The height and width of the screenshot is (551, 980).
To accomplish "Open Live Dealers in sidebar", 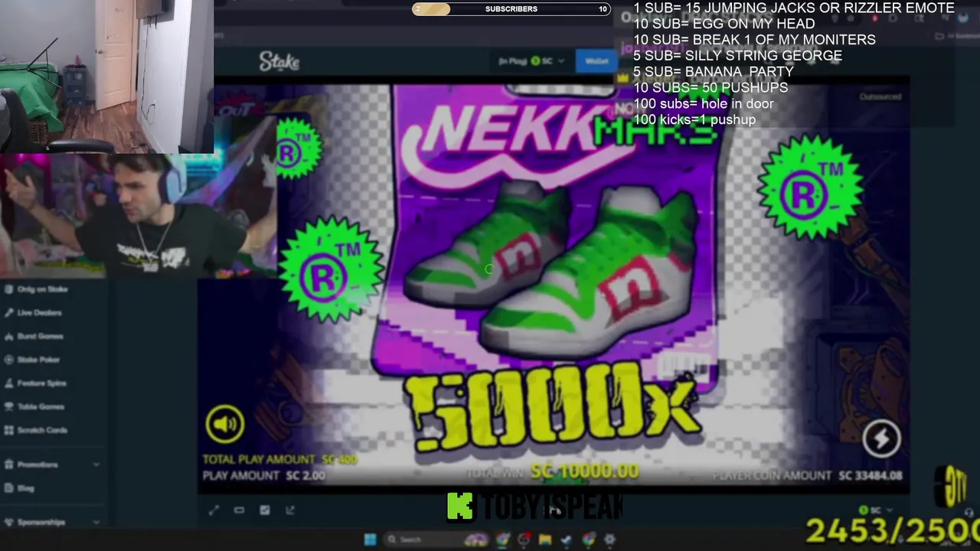I will coord(32,313).
